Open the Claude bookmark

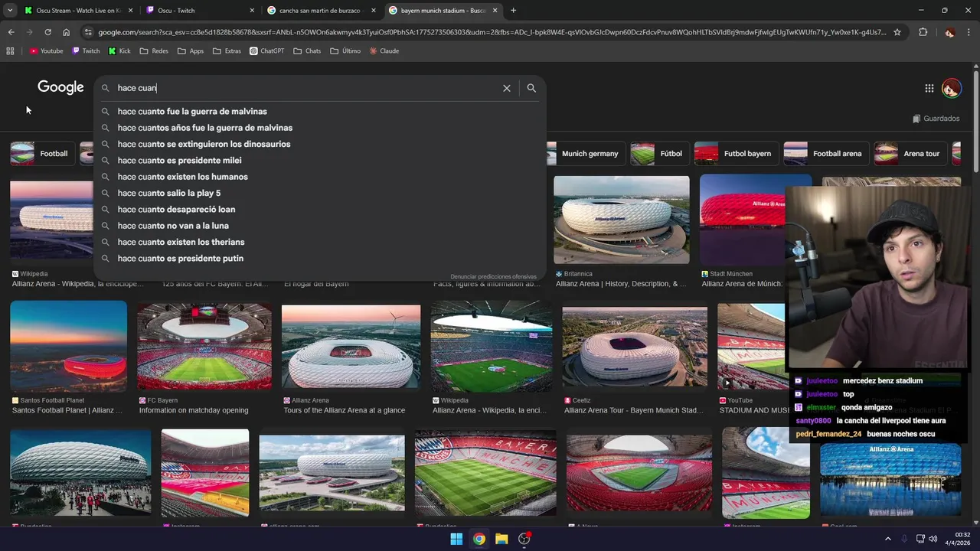[x=384, y=51]
